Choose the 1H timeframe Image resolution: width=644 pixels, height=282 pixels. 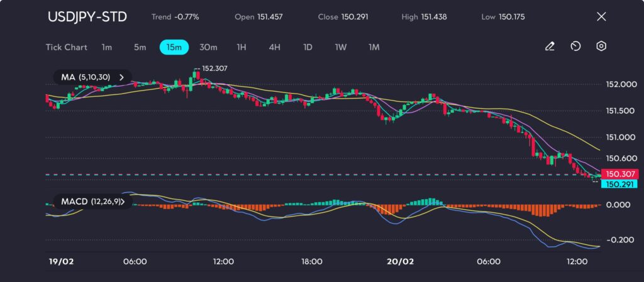(241, 47)
